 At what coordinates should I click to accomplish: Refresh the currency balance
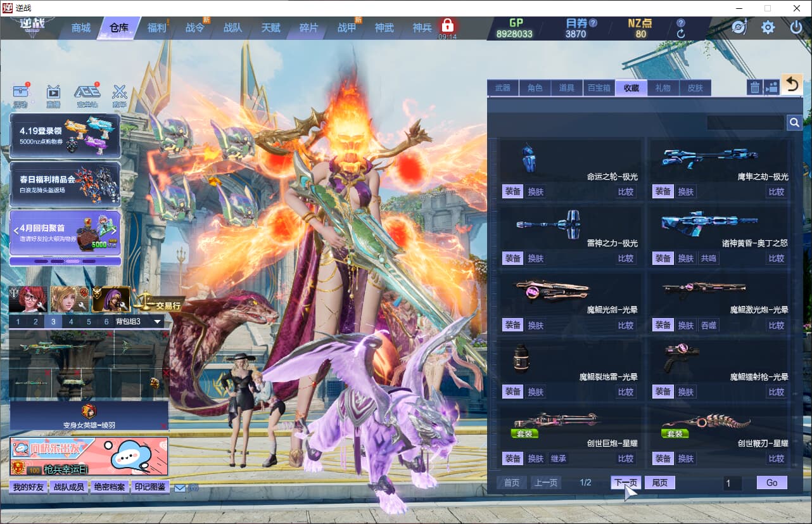(681, 34)
